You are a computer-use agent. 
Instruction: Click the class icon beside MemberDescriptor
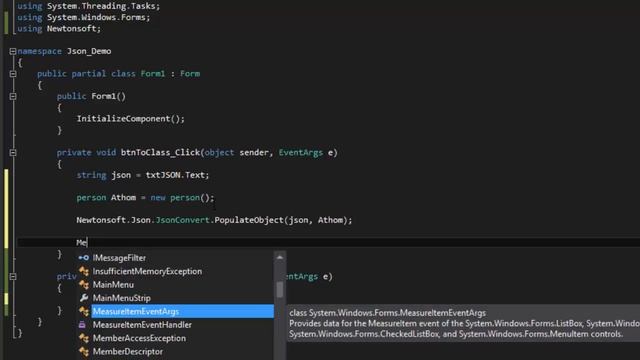pyautogui.click(x=84, y=351)
